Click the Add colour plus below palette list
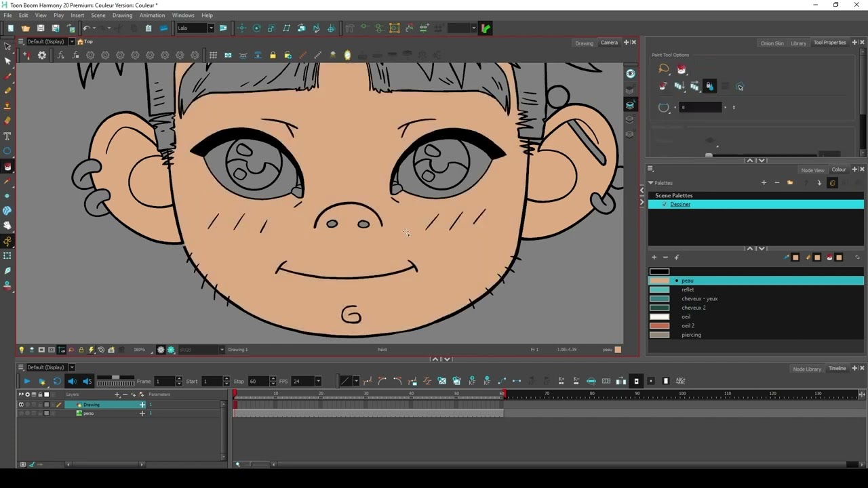The width and height of the screenshot is (868, 488). pos(654,257)
